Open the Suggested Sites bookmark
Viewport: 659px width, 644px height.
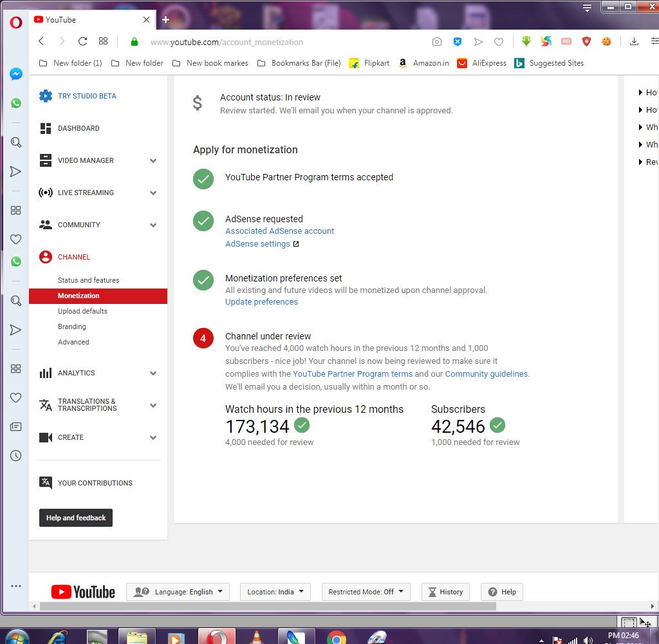550,63
